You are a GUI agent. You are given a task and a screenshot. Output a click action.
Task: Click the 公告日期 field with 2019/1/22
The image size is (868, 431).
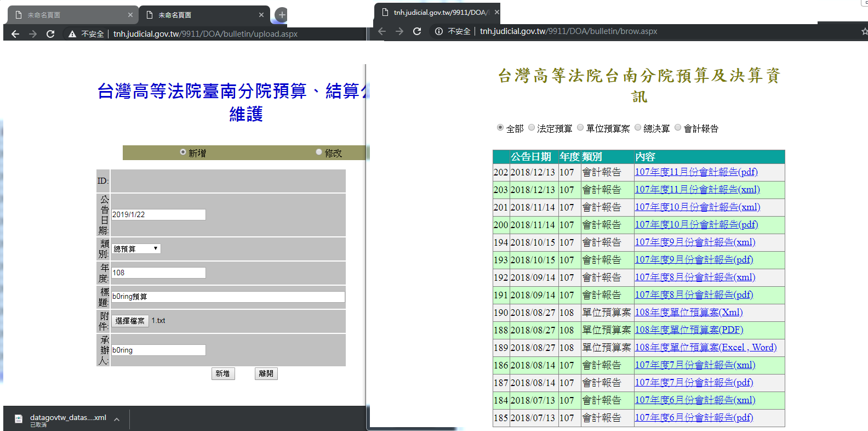tap(158, 214)
